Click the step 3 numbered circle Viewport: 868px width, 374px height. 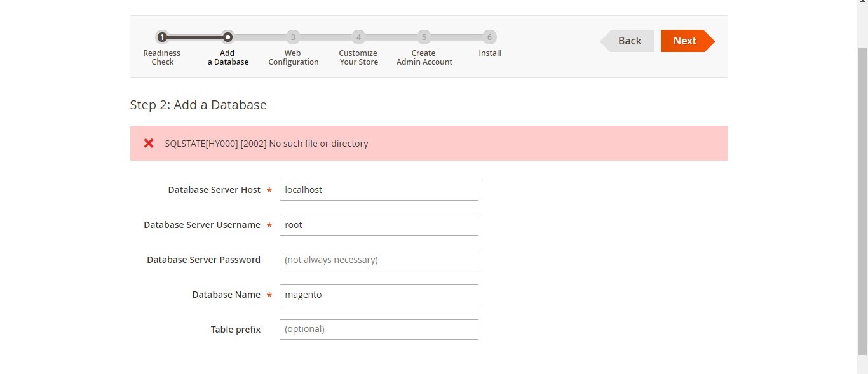pyautogui.click(x=292, y=37)
